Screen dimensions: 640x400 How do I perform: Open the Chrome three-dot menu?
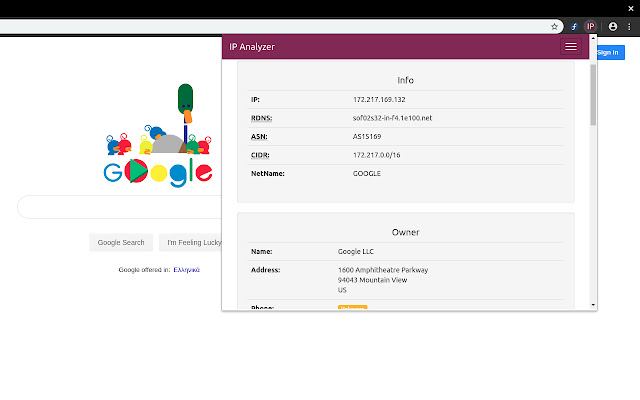click(629, 27)
